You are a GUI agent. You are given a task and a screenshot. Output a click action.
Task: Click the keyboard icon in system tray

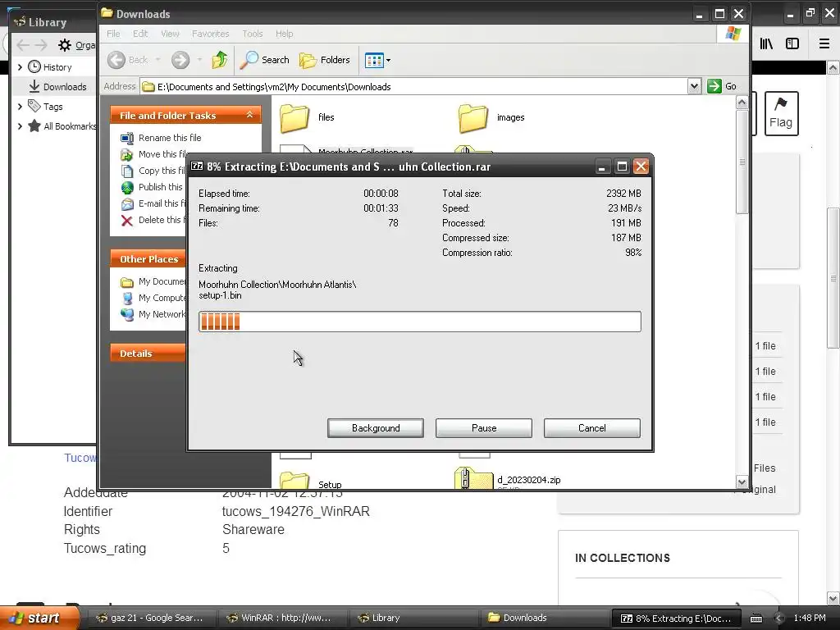tap(756, 619)
